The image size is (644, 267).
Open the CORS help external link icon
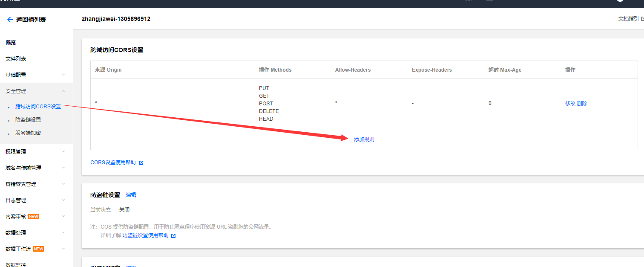tap(141, 163)
